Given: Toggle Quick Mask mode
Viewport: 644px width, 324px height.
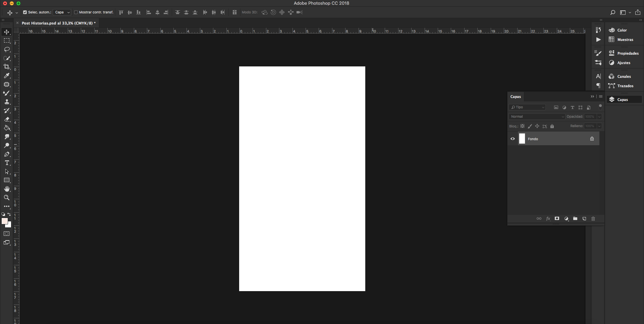Looking at the screenshot, I should tap(7, 234).
